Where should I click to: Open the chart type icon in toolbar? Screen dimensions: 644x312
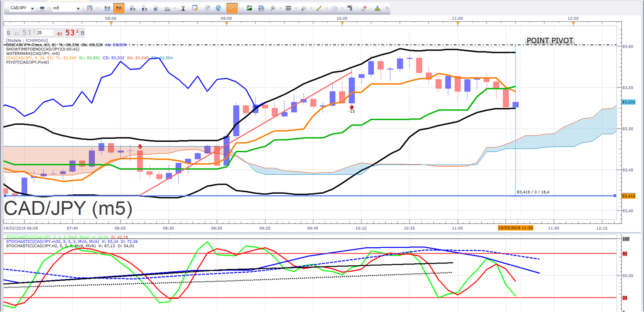pyautogui.click(x=90, y=8)
